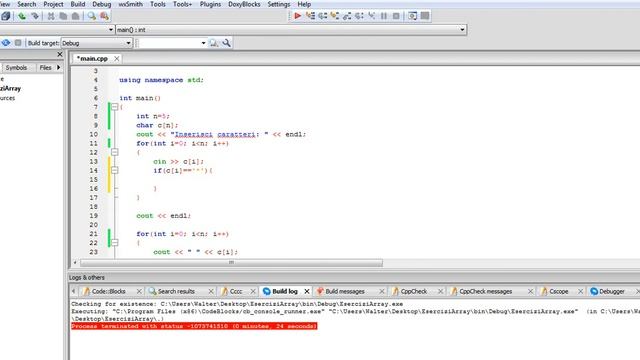Switch to the Code::Blocks log tab
This screenshot has width=640, height=360.
[108, 291]
